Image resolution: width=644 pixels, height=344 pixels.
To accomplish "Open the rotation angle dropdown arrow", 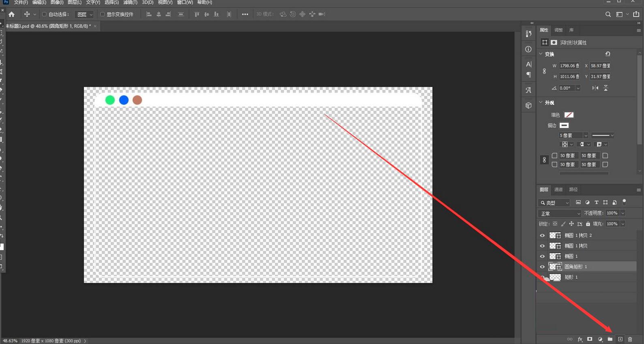I will click(578, 88).
